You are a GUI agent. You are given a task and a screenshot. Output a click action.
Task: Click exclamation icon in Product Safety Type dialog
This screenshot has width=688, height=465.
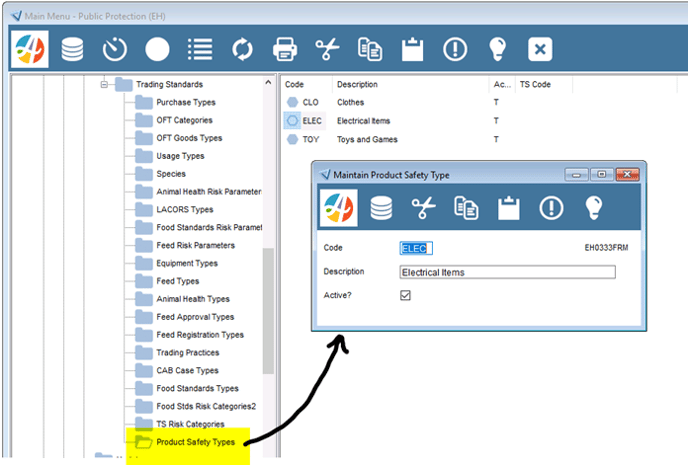click(551, 208)
